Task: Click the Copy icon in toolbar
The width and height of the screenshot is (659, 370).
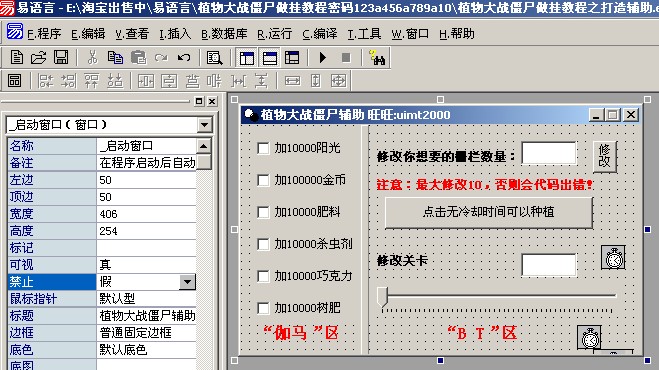Action: [x=115, y=58]
